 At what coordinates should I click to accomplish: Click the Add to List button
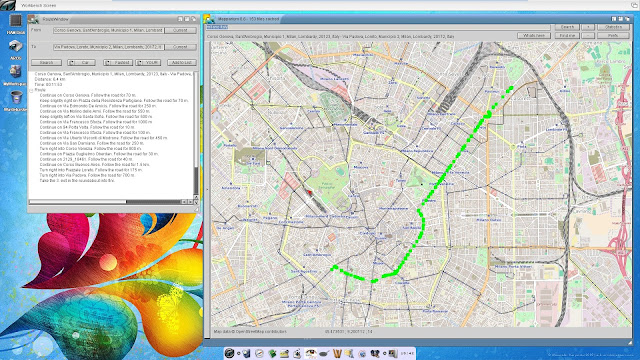pos(182,62)
